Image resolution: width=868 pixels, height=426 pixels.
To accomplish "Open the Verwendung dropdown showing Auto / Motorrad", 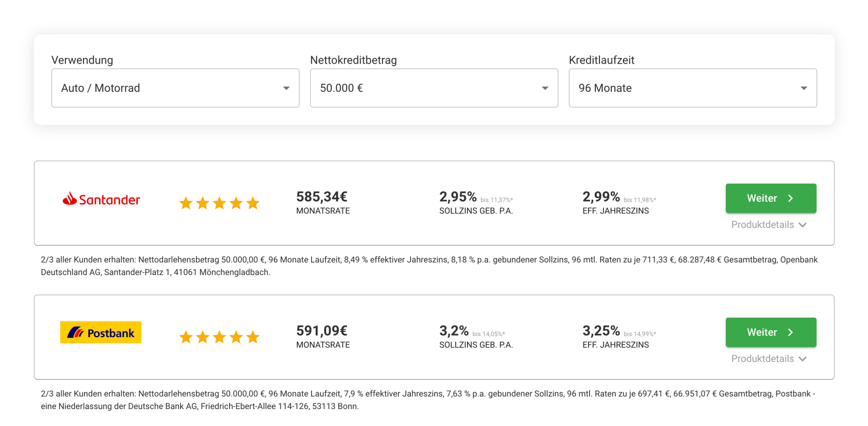I will click(x=175, y=88).
